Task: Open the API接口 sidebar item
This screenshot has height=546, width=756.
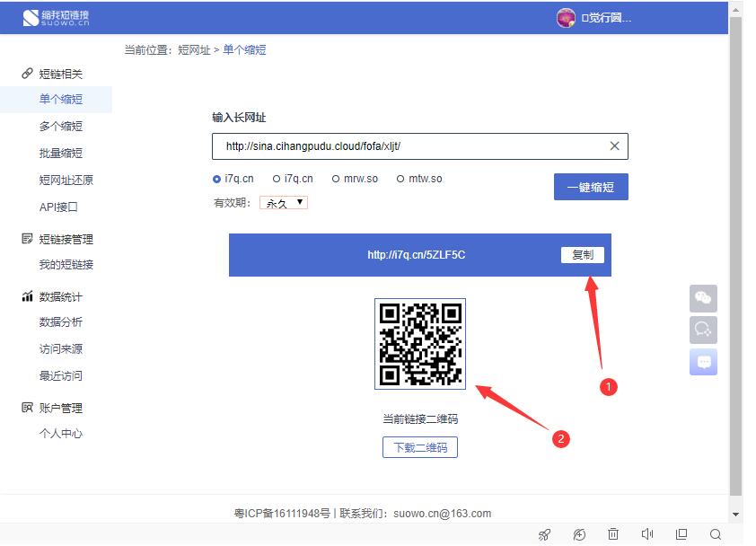Action: 58,207
